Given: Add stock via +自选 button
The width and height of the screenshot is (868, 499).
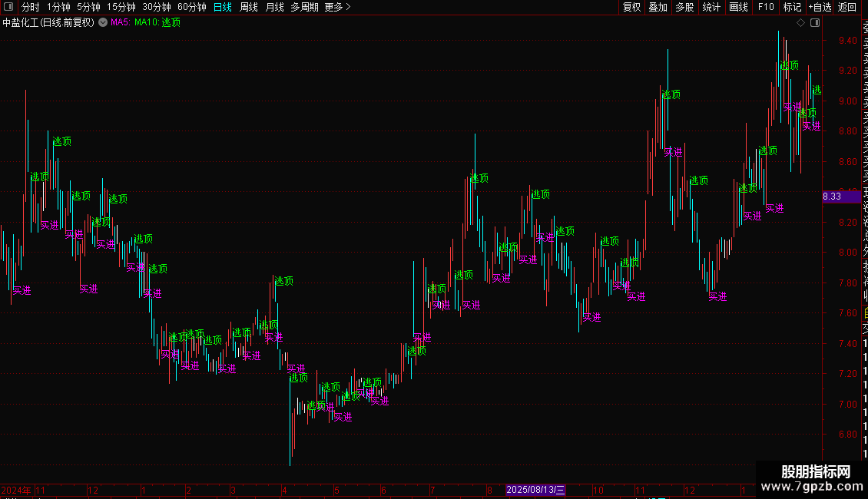Looking at the screenshot, I should (x=820, y=7).
